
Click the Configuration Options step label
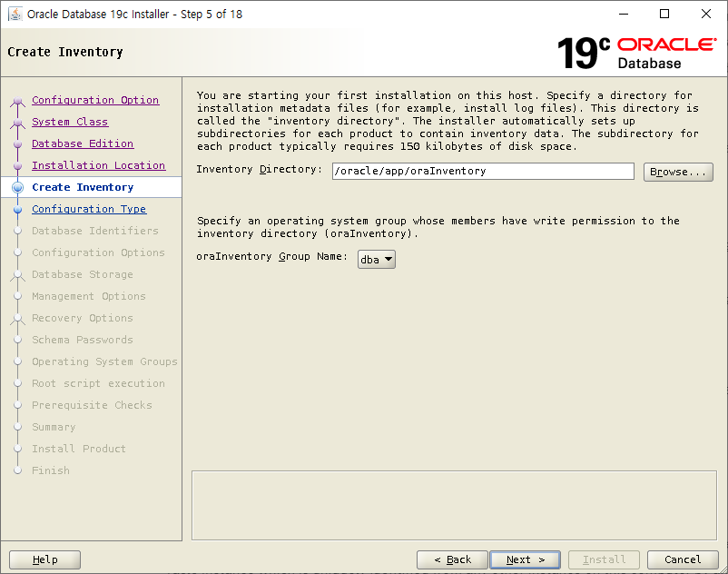click(98, 252)
